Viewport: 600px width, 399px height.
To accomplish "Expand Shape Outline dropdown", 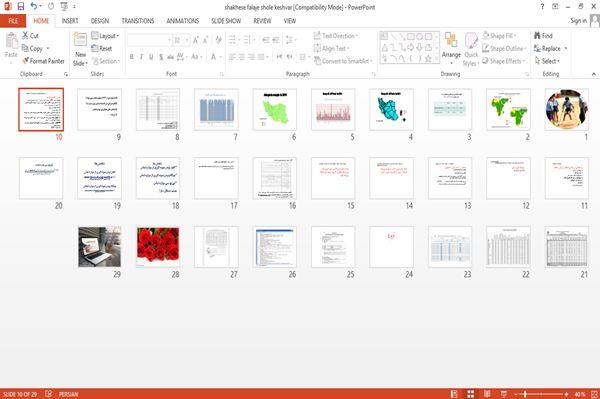I will point(504,49).
